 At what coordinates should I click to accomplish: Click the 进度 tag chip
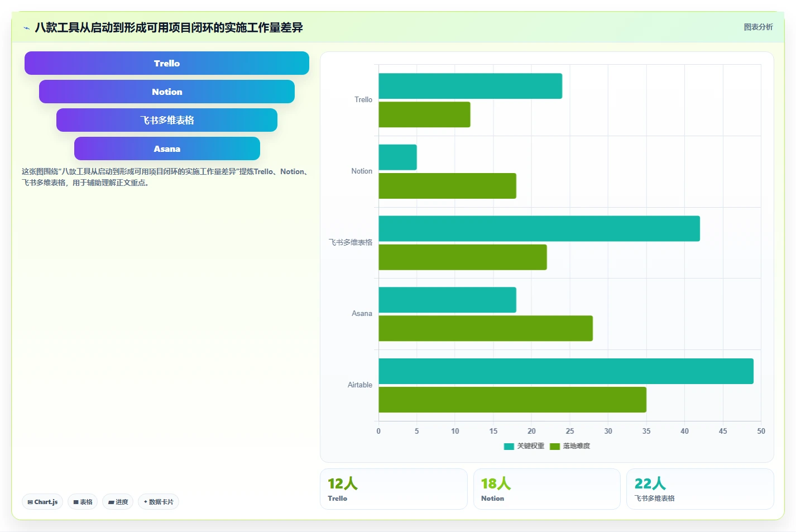click(118, 502)
